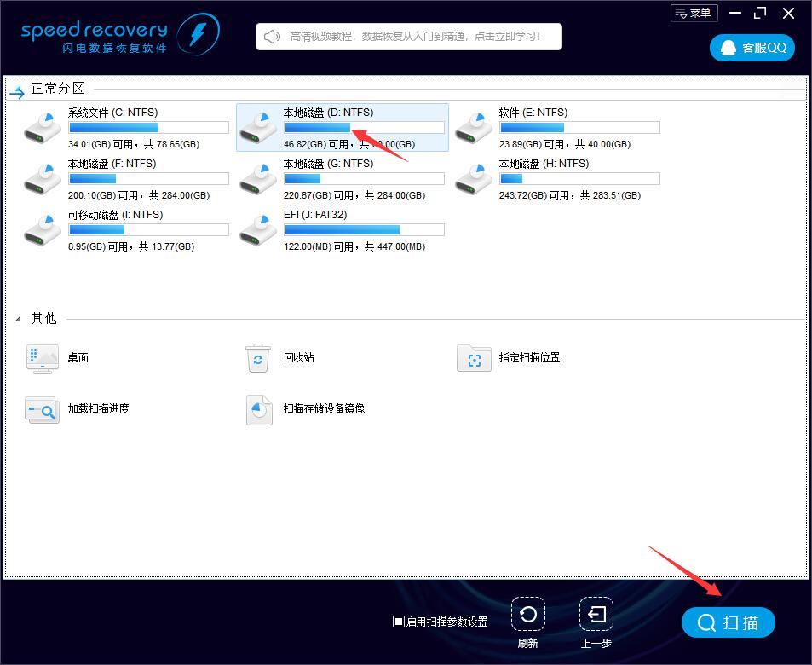Choose the EFI J: FAT32 partition icon
Viewport: 812px width, 665px height.
coord(258,228)
